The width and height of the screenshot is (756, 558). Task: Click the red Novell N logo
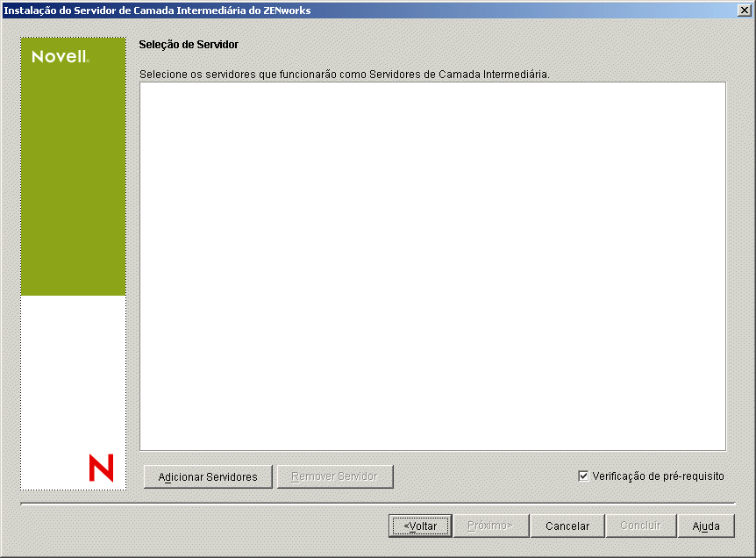click(x=101, y=468)
